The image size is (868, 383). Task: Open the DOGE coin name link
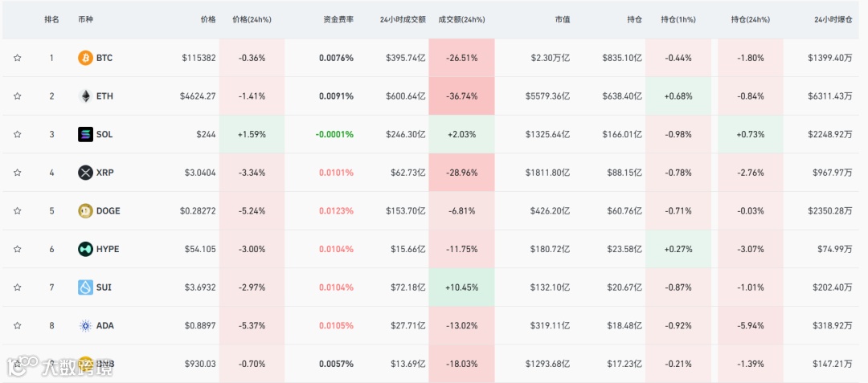click(108, 210)
